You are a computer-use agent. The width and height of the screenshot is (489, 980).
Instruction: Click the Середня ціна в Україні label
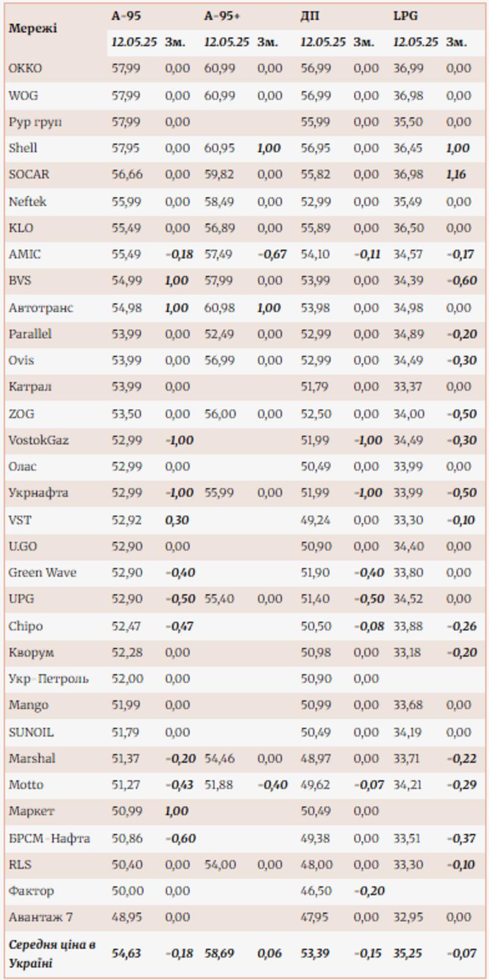(52, 954)
